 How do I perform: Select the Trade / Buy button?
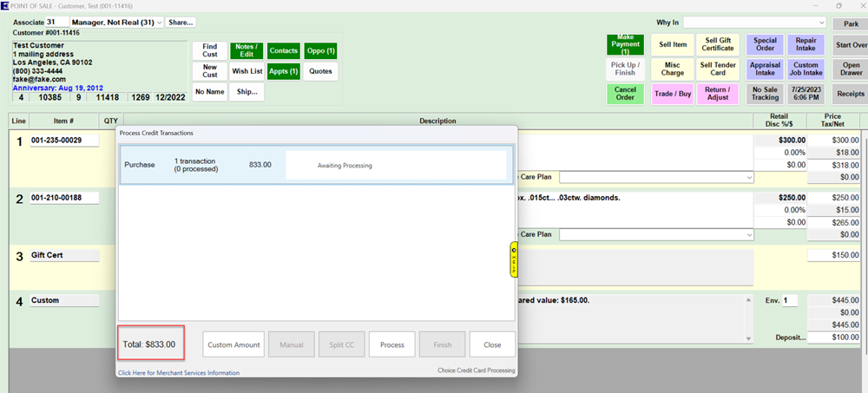pyautogui.click(x=672, y=94)
